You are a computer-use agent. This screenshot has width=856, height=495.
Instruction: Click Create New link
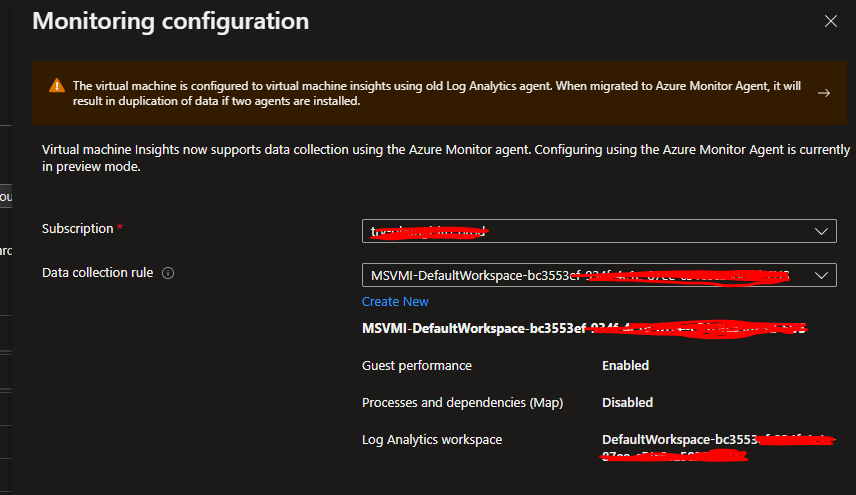[395, 302]
